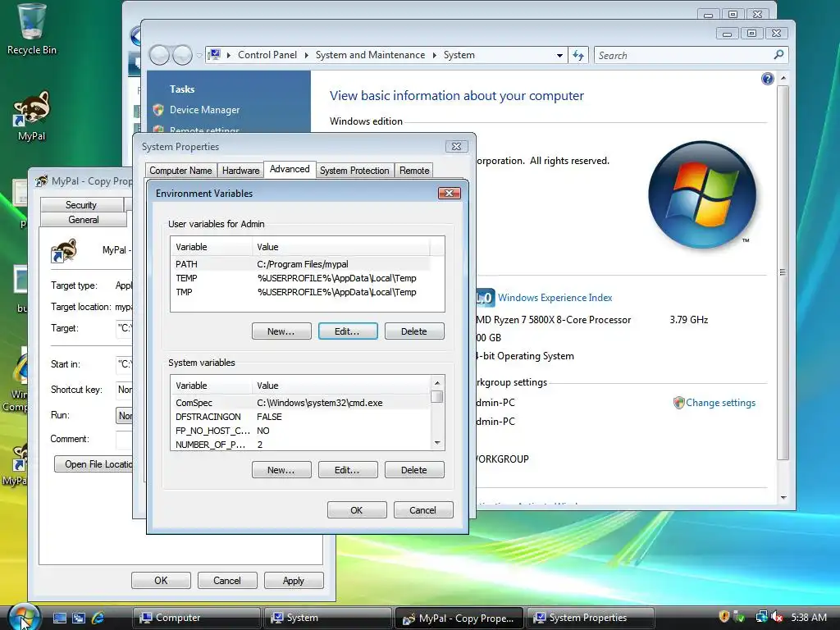The width and height of the screenshot is (840, 630).
Task: Open the Run combo box in MyPal Properties
Action: point(125,416)
